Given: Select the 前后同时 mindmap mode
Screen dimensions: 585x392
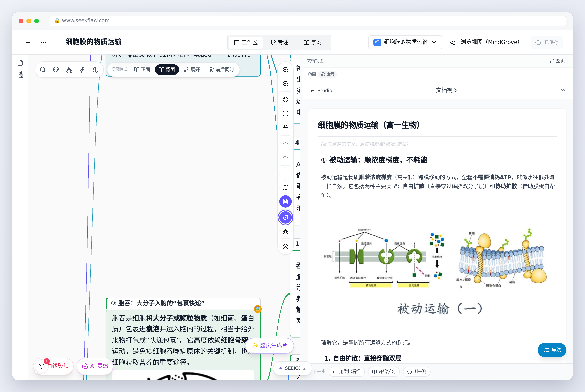Looking at the screenshot, I should (x=222, y=69).
